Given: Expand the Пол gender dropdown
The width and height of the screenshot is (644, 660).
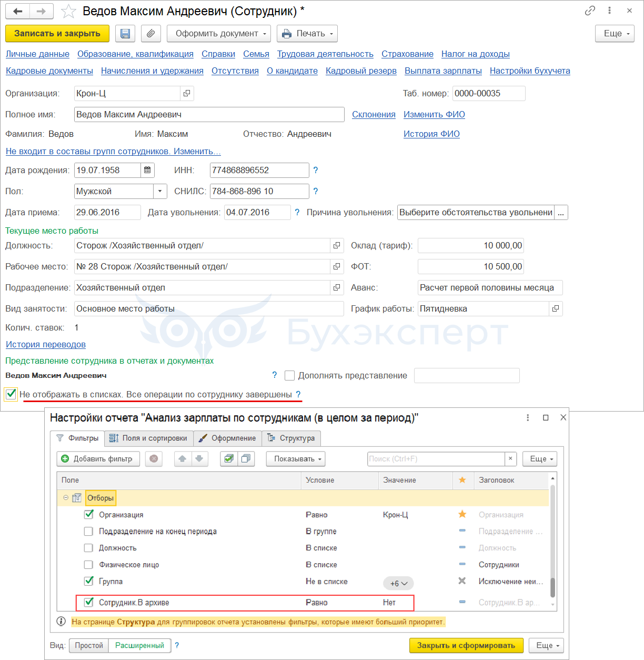Looking at the screenshot, I should tap(160, 192).
